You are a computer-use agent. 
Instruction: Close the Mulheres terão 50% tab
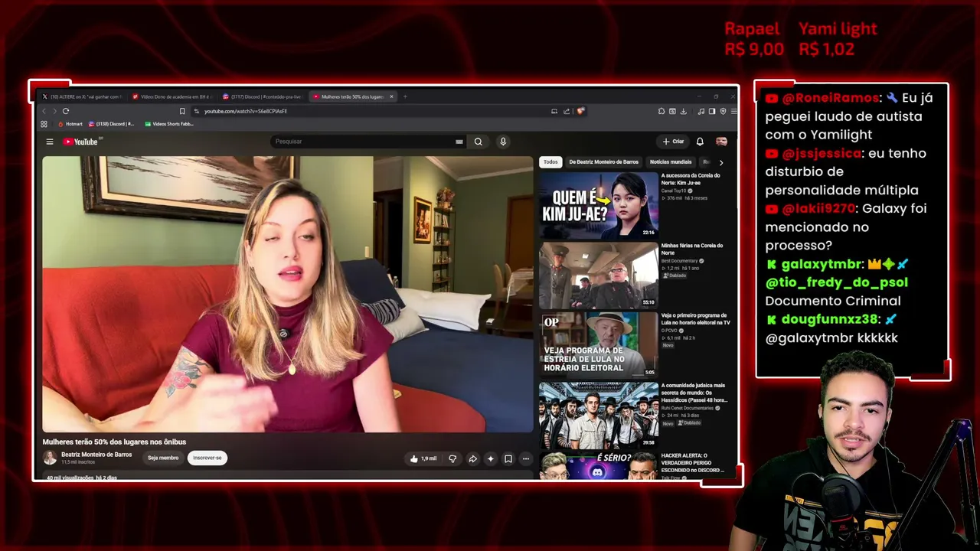391,96
